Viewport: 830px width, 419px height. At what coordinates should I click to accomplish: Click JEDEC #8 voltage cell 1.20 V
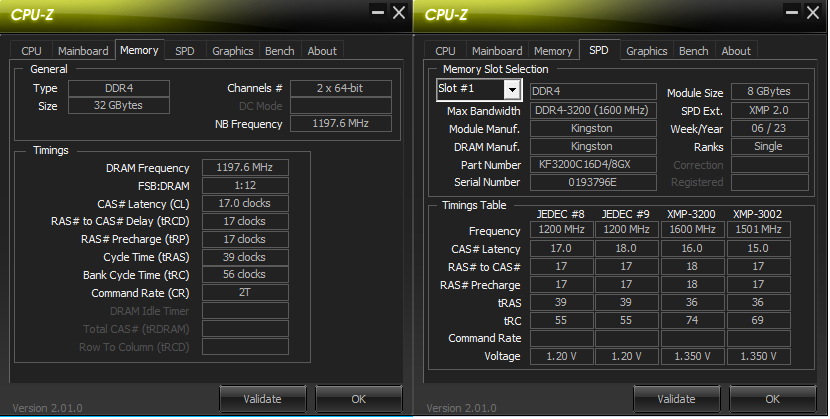(x=562, y=357)
